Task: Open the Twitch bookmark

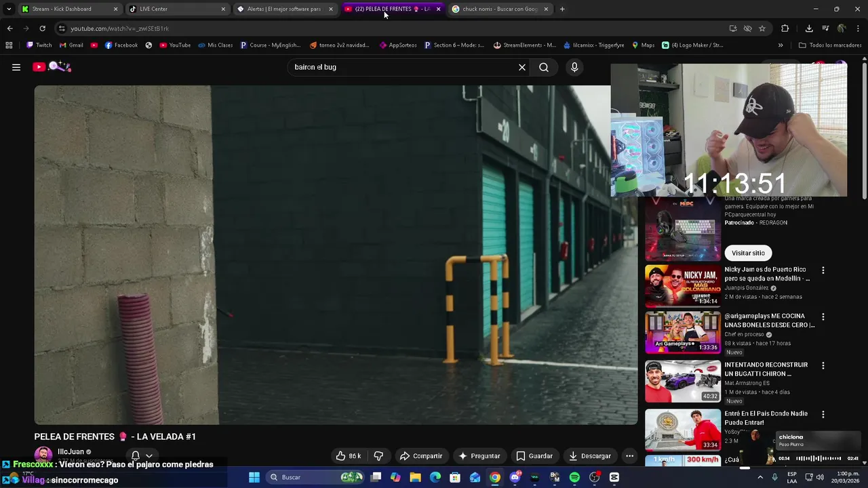Action: [39, 45]
